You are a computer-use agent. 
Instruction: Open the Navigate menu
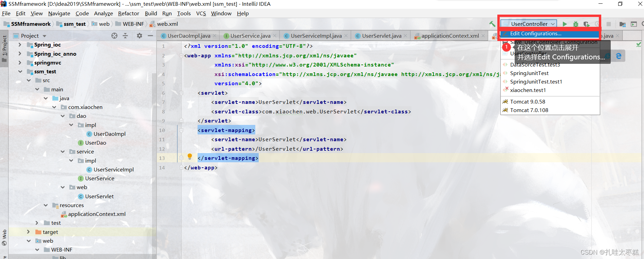tap(59, 13)
